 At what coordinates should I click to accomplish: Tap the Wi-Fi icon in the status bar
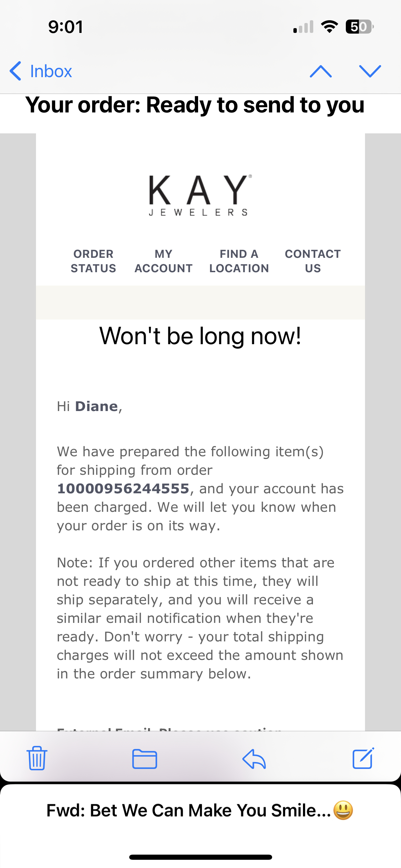tap(329, 26)
